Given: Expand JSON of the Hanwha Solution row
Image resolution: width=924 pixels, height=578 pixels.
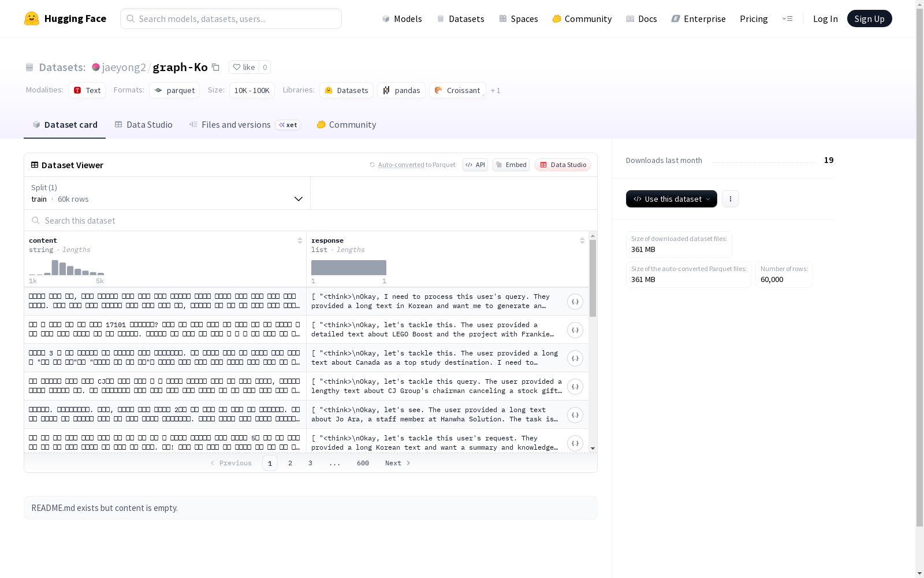Looking at the screenshot, I should tap(575, 415).
